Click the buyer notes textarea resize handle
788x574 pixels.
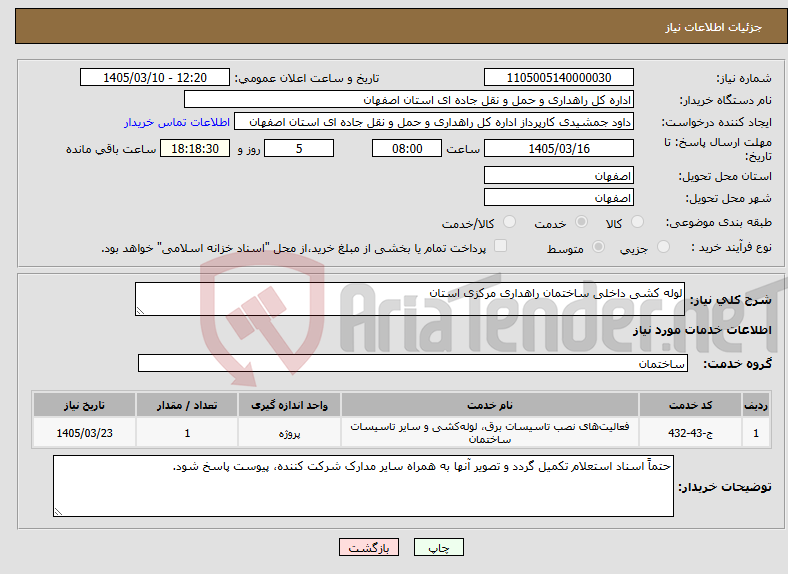point(58,512)
